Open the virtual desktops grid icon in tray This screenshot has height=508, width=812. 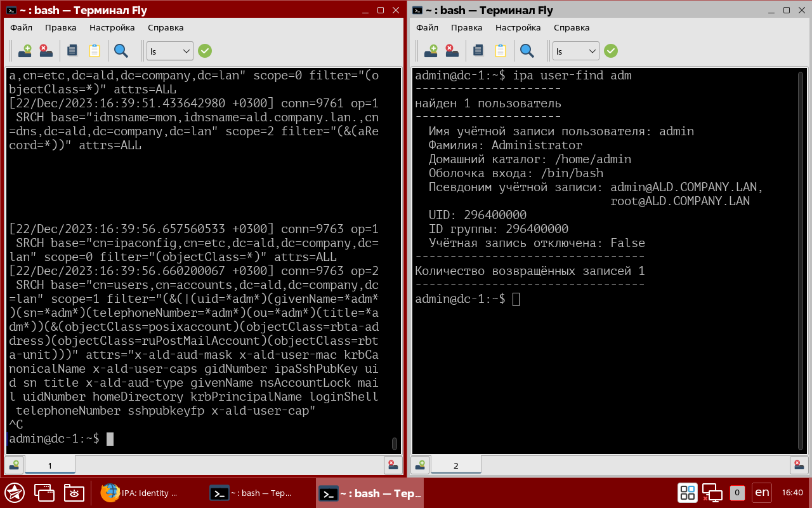tap(688, 493)
